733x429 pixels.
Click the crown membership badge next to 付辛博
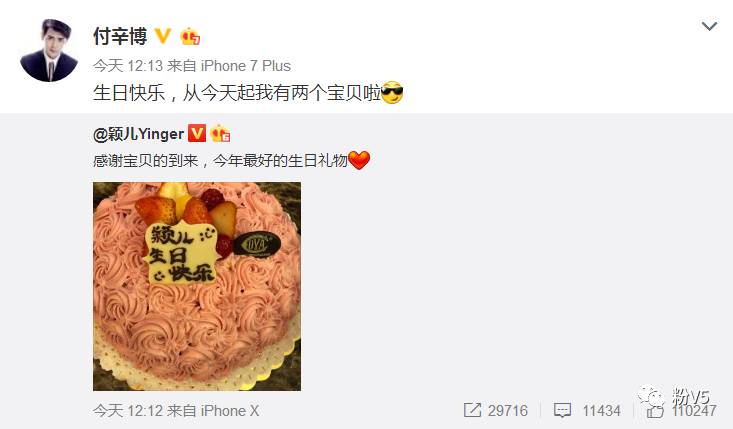(190, 36)
